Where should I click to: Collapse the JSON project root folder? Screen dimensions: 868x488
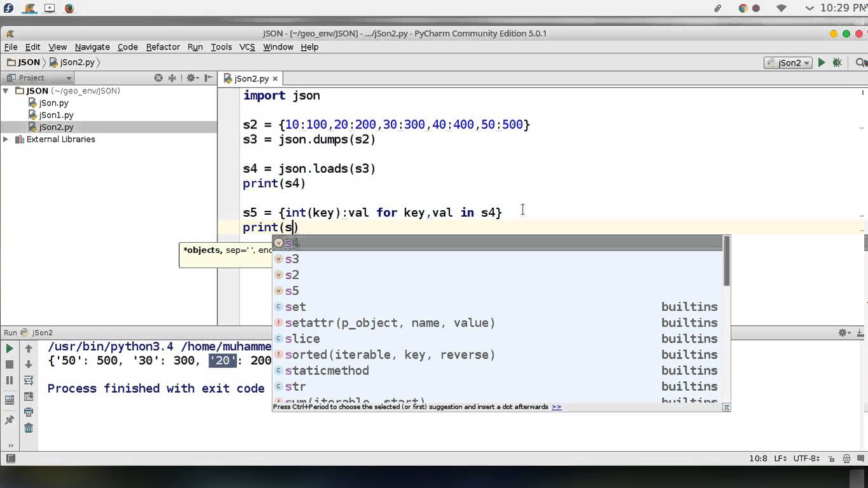(4, 90)
